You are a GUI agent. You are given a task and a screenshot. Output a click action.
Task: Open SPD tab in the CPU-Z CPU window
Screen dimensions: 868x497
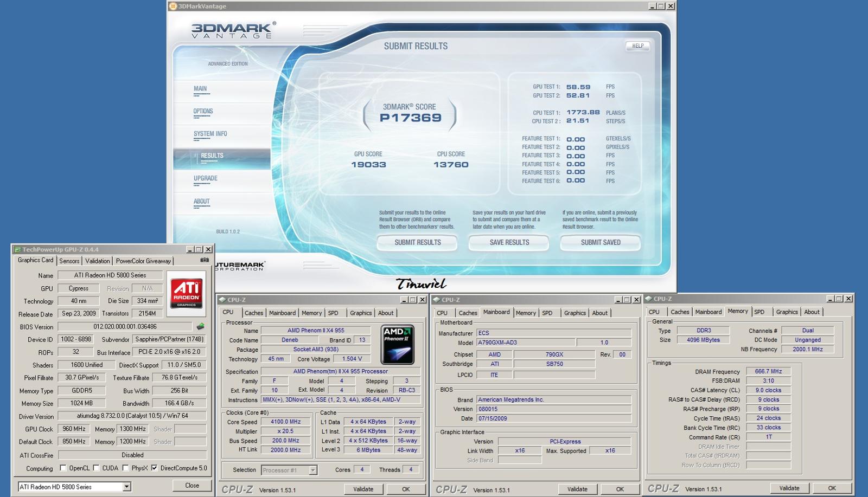click(x=333, y=313)
